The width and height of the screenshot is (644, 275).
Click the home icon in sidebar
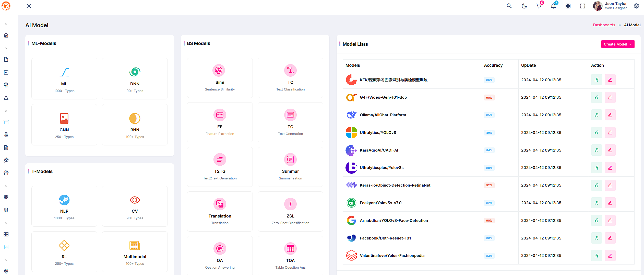[x=6, y=35]
